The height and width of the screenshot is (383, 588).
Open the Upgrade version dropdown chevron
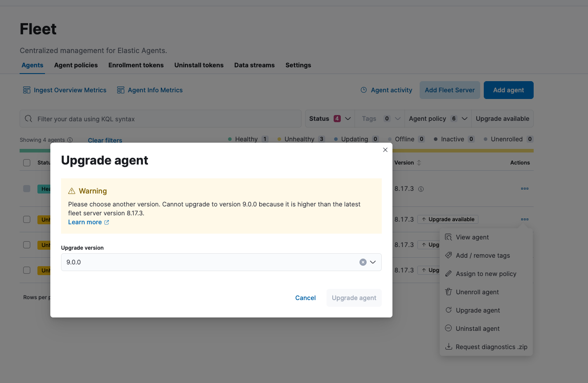(x=374, y=262)
